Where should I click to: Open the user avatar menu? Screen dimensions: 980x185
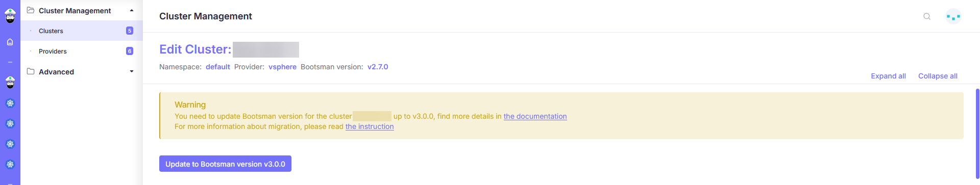click(x=953, y=16)
